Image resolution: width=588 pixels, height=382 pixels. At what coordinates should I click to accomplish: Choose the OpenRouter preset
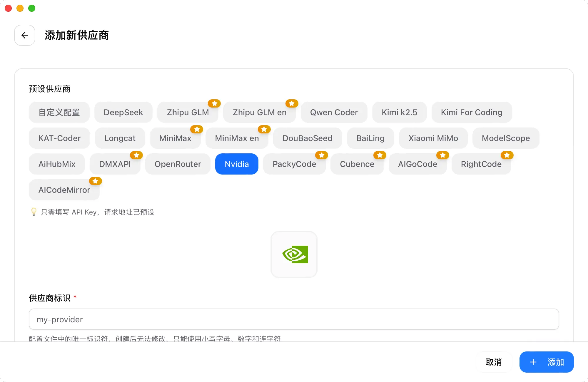178,164
